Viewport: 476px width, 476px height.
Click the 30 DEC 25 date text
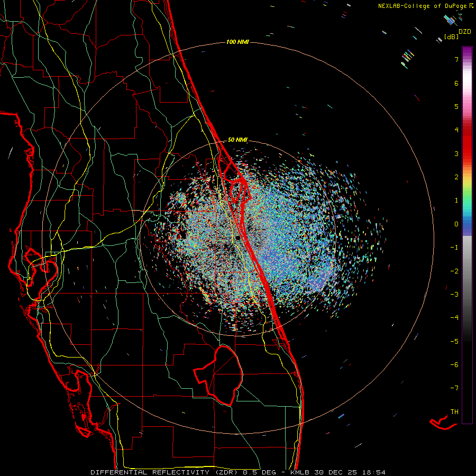(x=335, y=472)
